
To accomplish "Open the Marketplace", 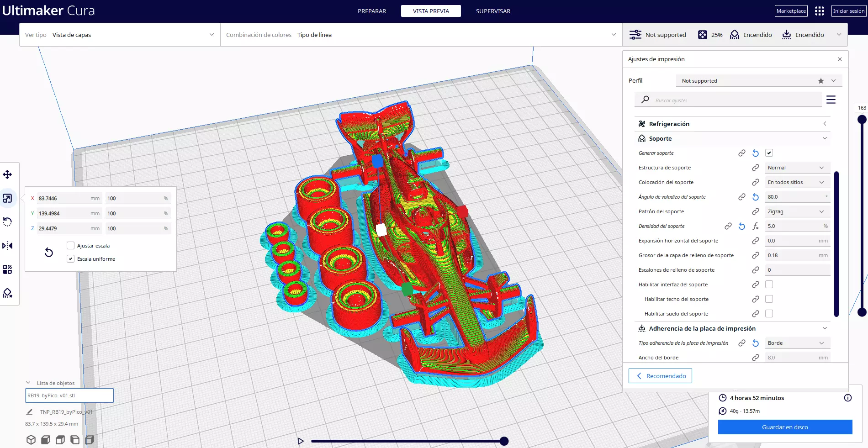I will (791, 11).
